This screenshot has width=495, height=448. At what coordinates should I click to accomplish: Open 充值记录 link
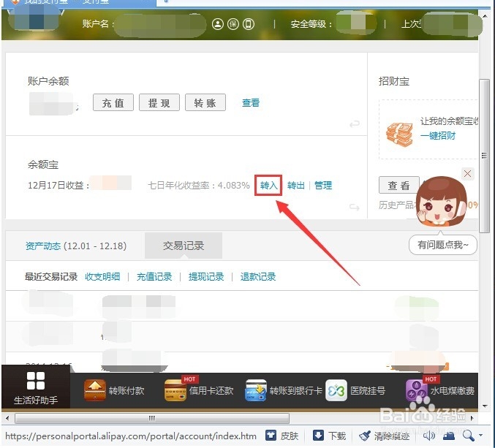click(x=154, y=277)
